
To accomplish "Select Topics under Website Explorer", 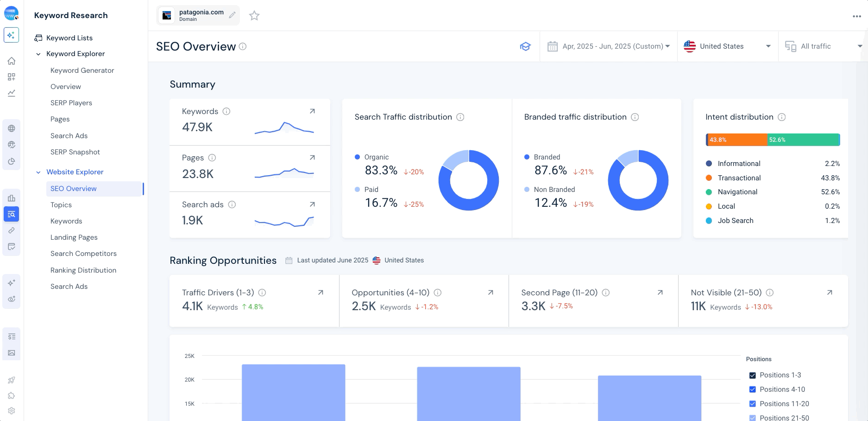I will pos(61,205).
